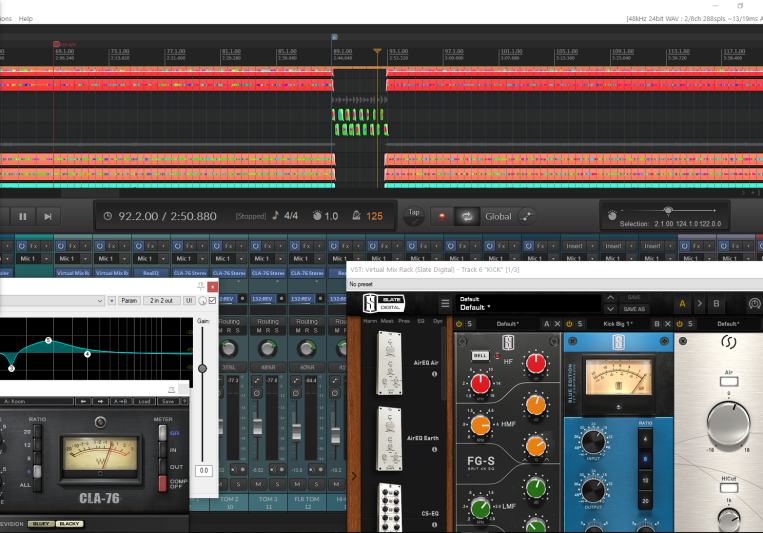The image size is (763, 533).
Task: Click the playrate slider handle in transport
Action: [x=668, y=210]
